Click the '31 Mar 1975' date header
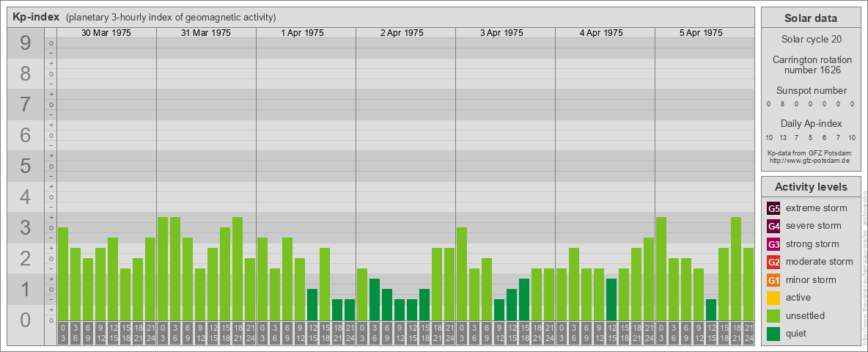868x352 pixels. [206, 33]
